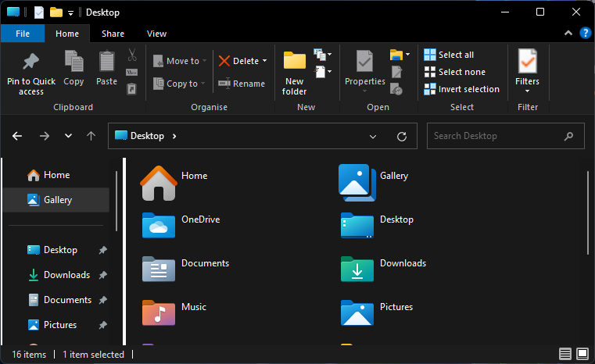The height and width of the screenshot is (364, 595).
Task: Go up one level with Up arrow
Action: pyautogui.click(x=91, y=136)
